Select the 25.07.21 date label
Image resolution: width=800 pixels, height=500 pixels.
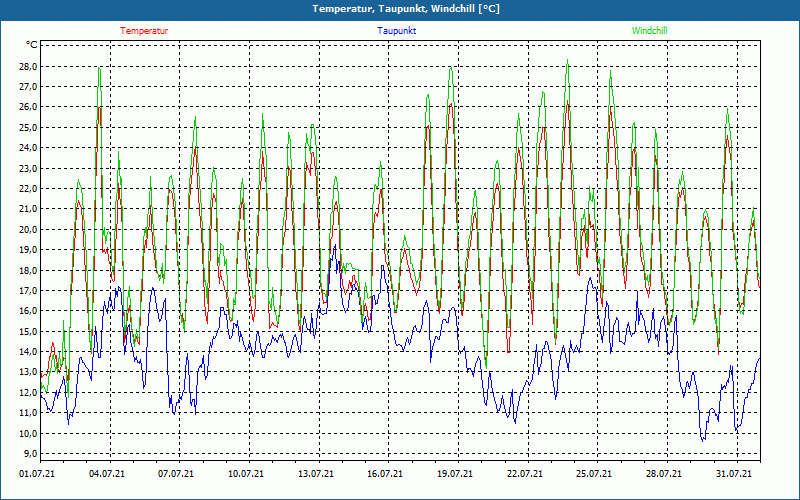[x=593, y=475]
